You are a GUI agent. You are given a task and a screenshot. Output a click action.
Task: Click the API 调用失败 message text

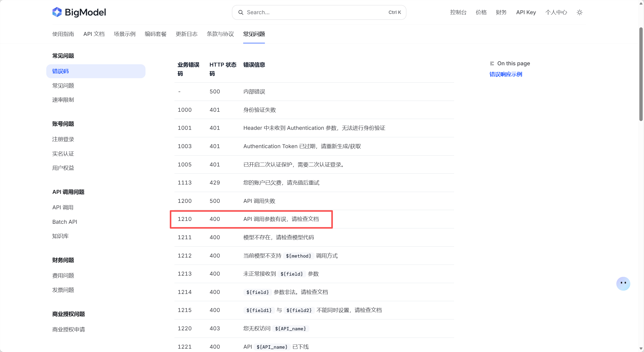(259, 201)
